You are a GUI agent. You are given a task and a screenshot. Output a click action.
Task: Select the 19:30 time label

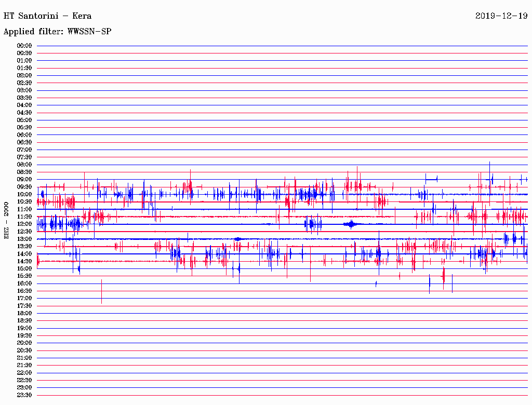[x=24, y=336]
